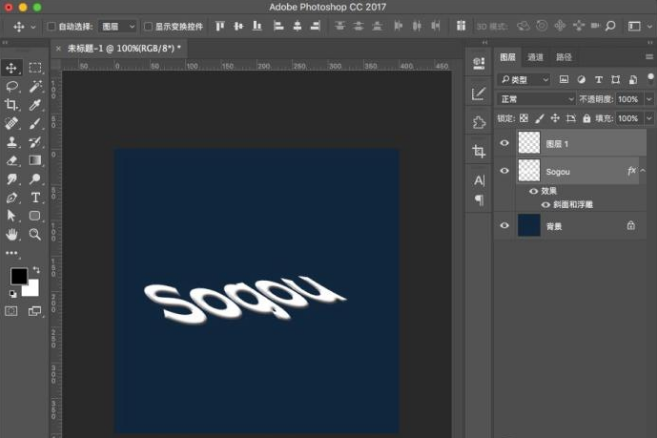Image resolution: width=657 pixels, height=438 pixels.
Task: Reset default foreground and background colors
Action: (13, 294)
